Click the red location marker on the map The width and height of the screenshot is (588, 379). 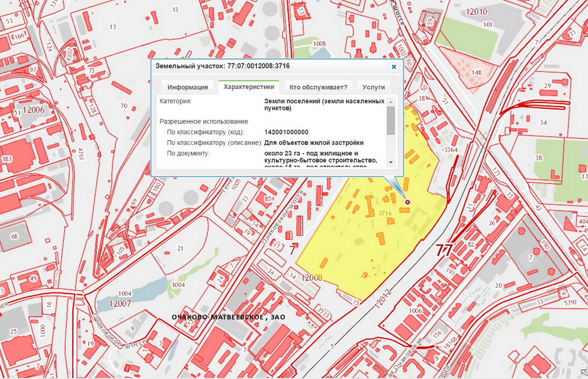(408, 202)
